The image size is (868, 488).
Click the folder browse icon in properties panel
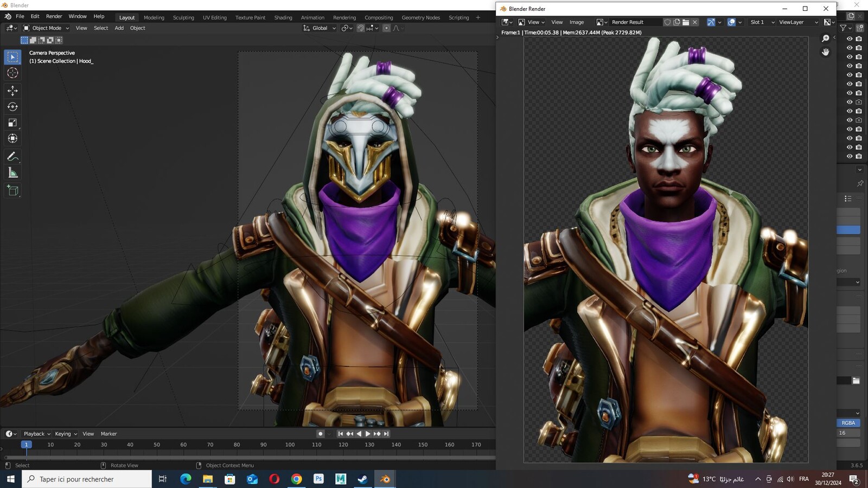[856, 381]
